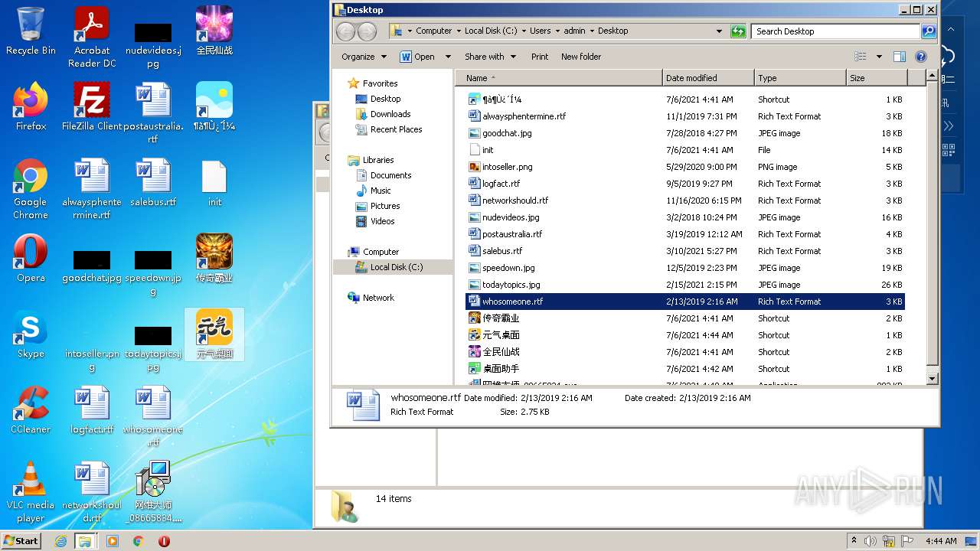This screenshot has height=551, width=980.
Task: Expand arrow after Computer in address bar
Action: point(458,31)
